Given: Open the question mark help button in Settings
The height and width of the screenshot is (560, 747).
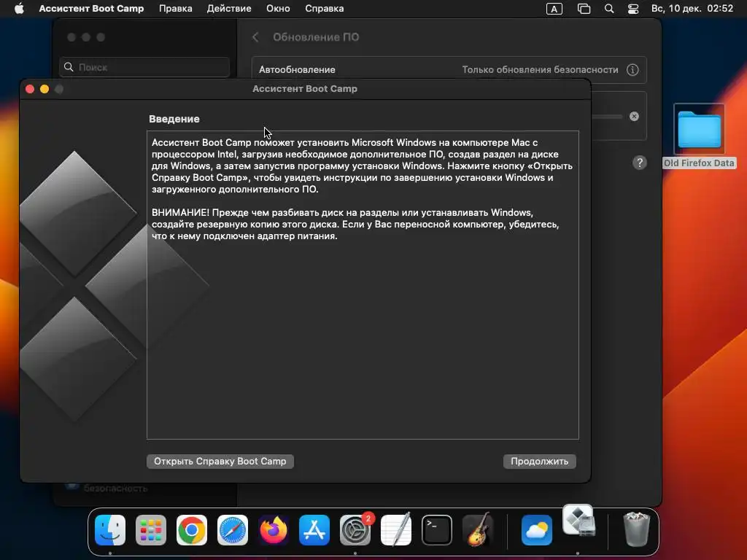Looking at the screenshot, I should pos(640,163).
